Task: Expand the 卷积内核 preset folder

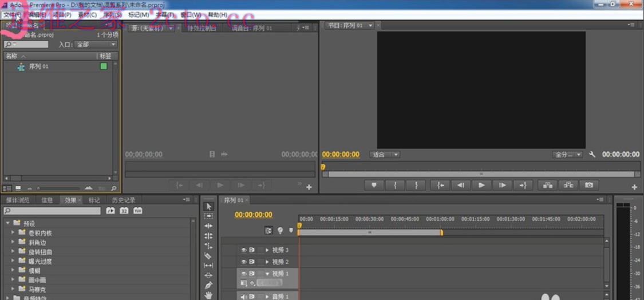Action: [x=13, y=232]
